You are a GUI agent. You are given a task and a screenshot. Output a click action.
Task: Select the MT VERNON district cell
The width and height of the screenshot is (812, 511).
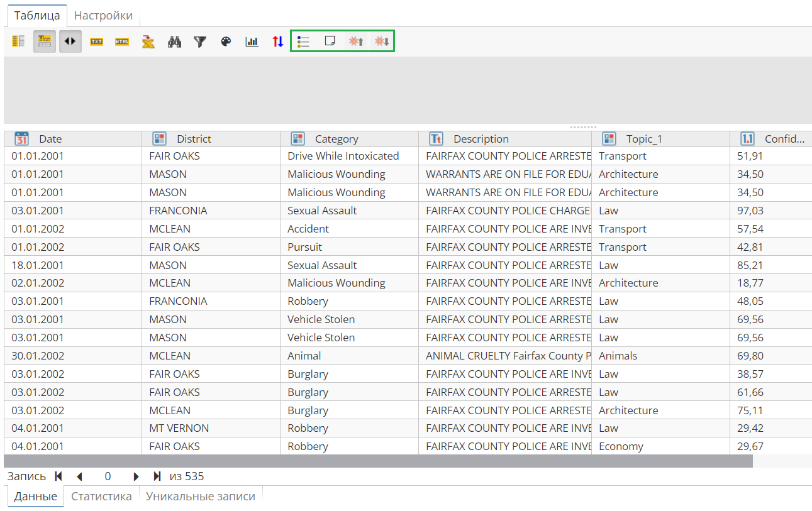click(211, 428)
